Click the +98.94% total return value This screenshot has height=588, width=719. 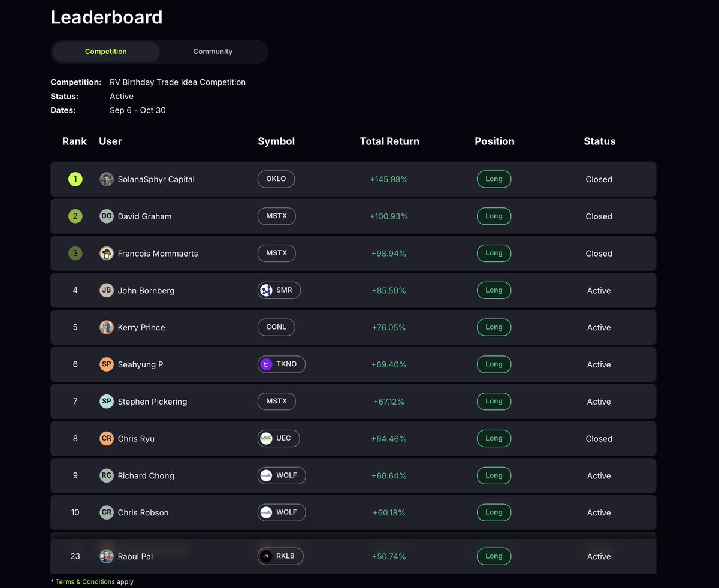coord(389,254)
